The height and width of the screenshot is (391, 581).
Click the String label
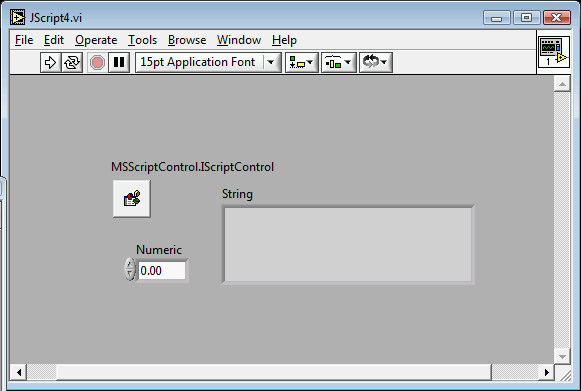click(237, 194)
